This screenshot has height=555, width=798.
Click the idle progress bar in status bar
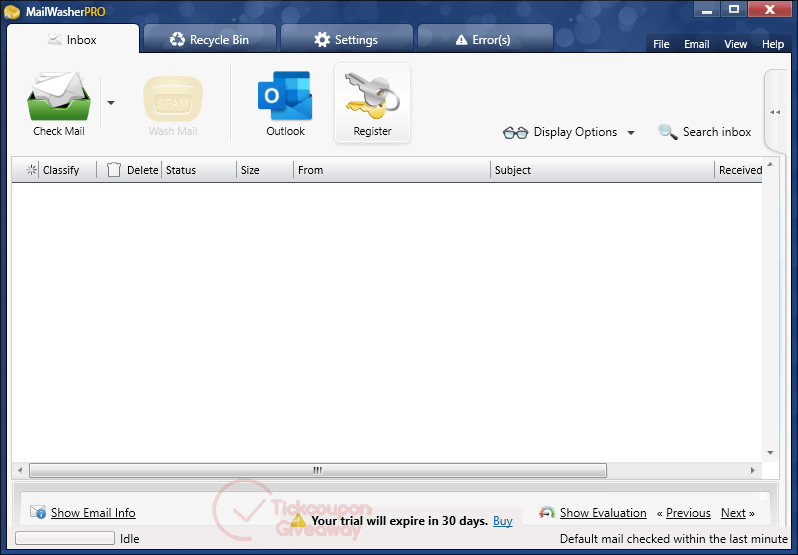point(65,538)
